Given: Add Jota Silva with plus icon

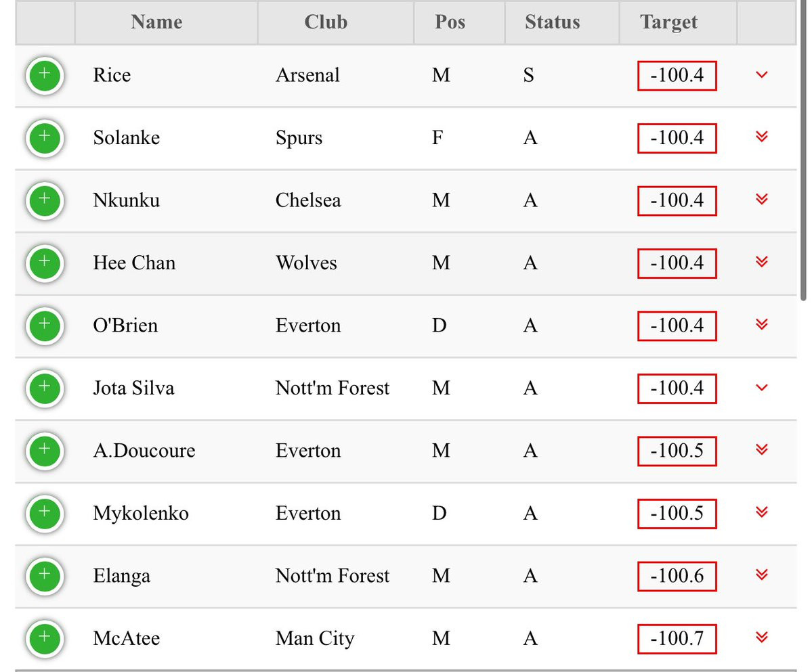Looking at the screenshot, I should pos(45,388).
